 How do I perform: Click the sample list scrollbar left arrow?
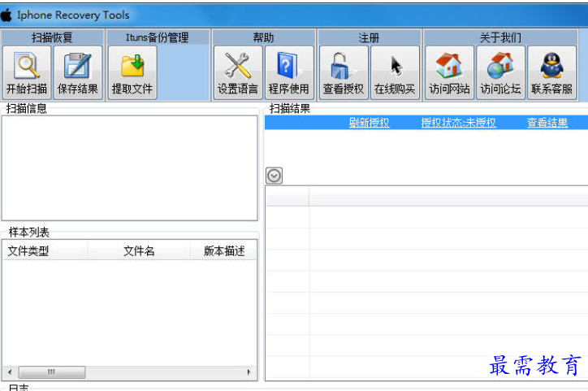(10, 372)
